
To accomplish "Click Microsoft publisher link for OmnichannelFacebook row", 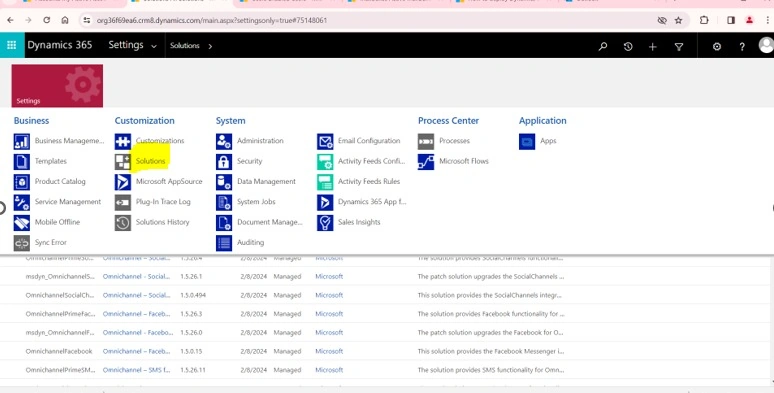I will point(329,351).
